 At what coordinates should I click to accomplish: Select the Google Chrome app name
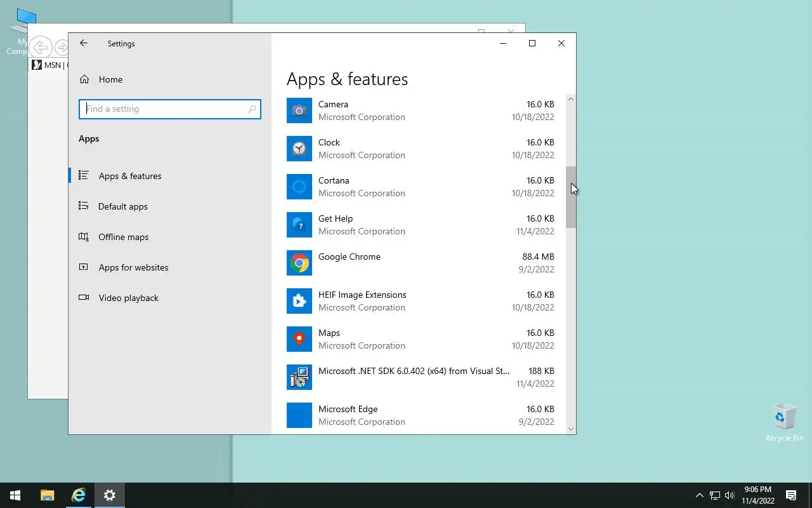tap(350, 257)
